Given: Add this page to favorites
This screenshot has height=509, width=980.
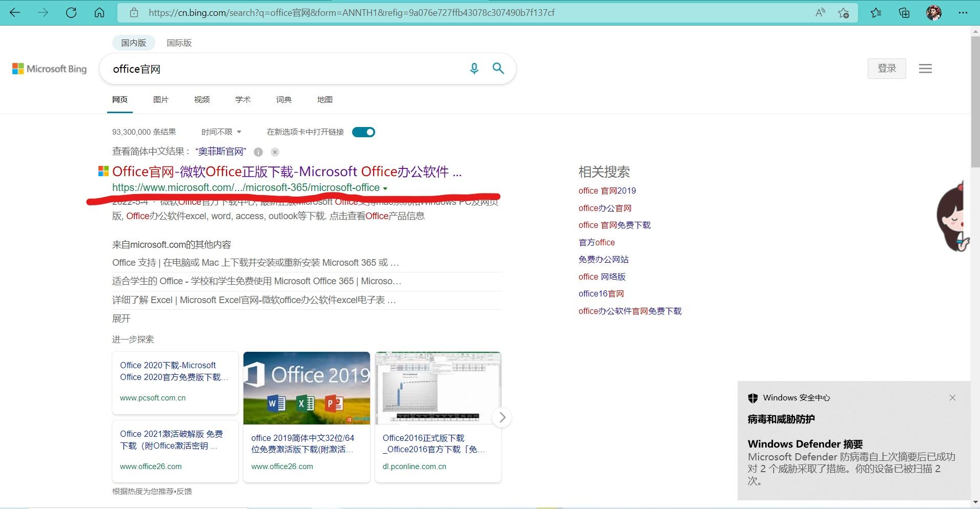Looking at the screenshot, I should pyautogui.click(x=844, y=13).
